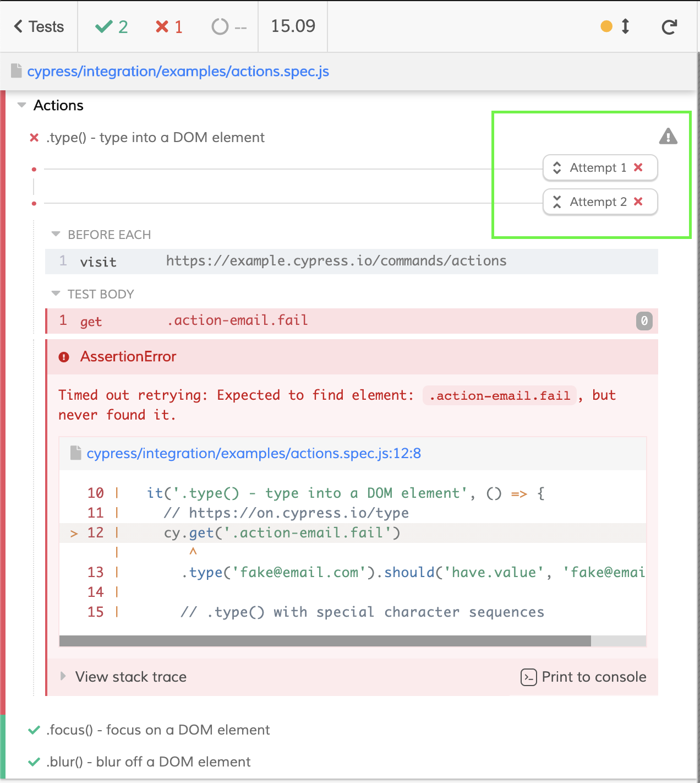700x783 pixels.
Task: Click the warning triangle icon
Action: [668, 136]
